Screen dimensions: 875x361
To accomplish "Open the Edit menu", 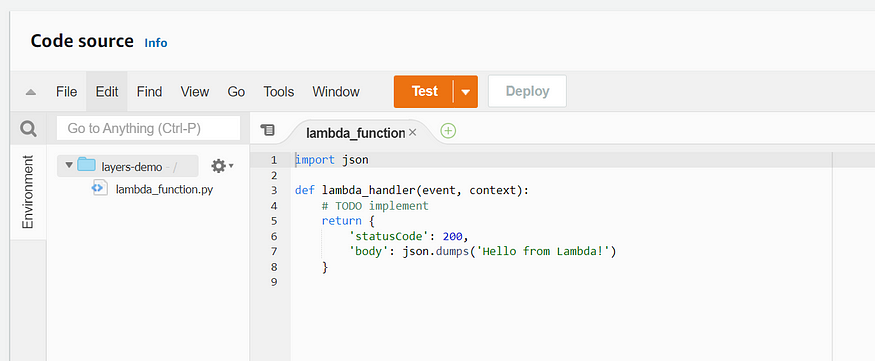I will [x=107, y=92].
